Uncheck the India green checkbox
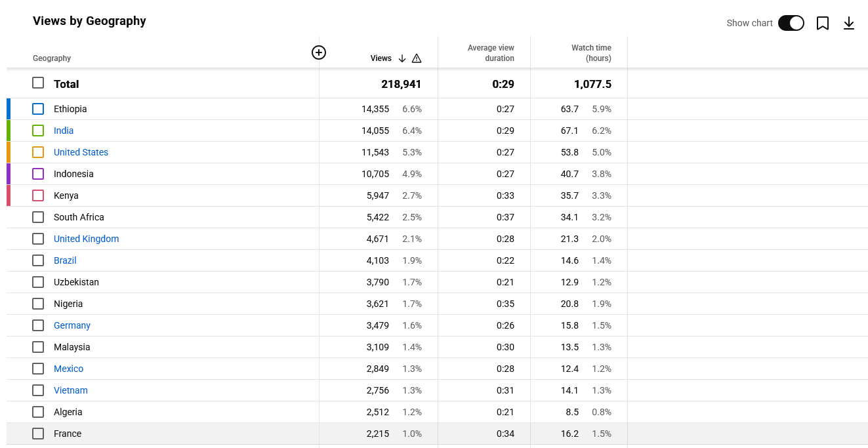Screen dimensions: 868x448 pyautogui.click(x=38, y=131)
